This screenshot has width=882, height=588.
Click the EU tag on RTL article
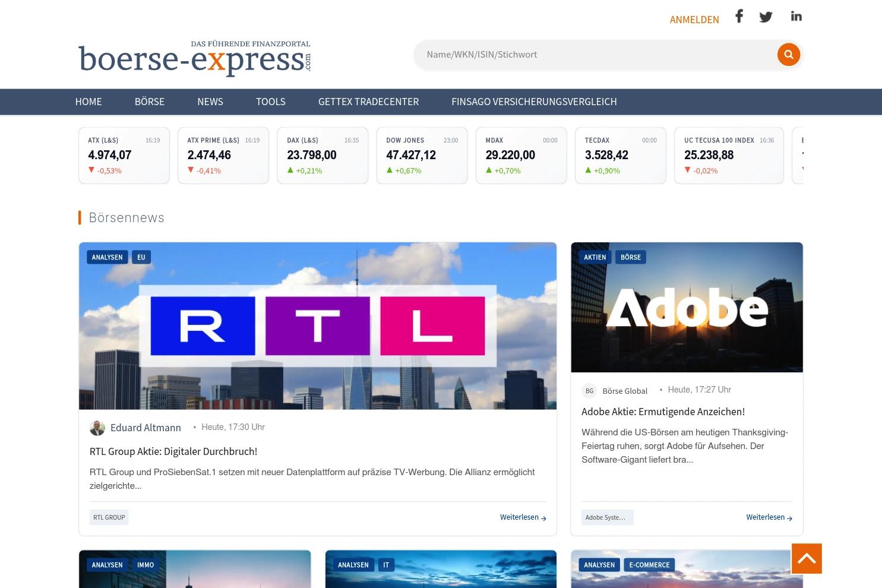click(x=141, y=257)
